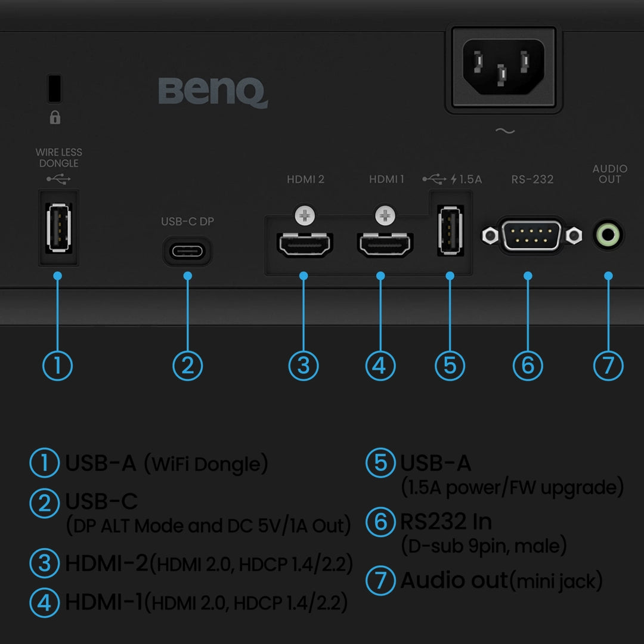Click callout circle 7 below the audio jack
The width and height of the screenshot is (644, 644).
point(608,365)
